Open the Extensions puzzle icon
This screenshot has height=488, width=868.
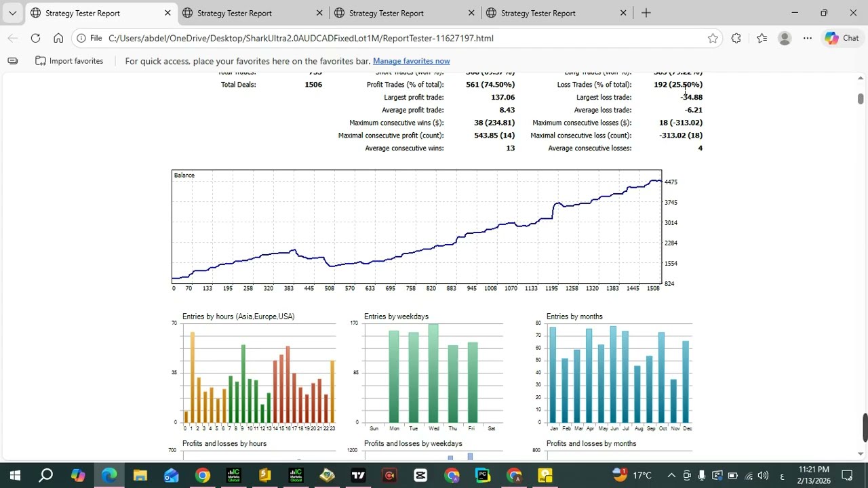(x=736, y=38)
